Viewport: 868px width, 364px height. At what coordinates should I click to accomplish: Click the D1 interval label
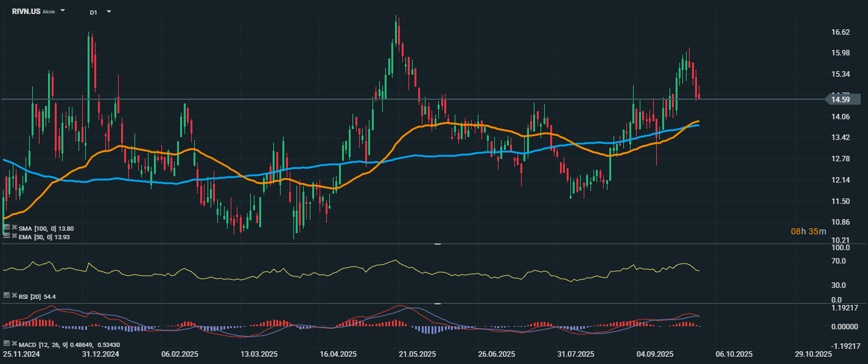coord(93,12)
